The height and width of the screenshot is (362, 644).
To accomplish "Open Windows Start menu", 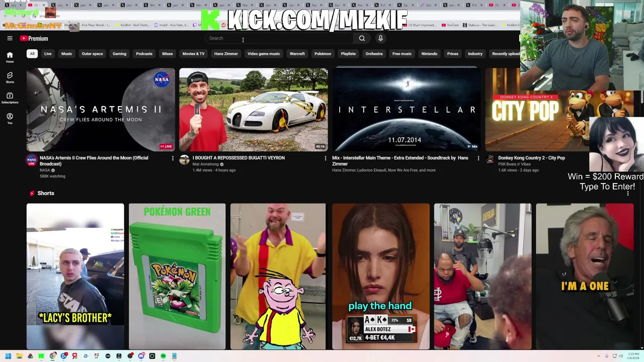I will pyautogui.click(x=8, y=356).
